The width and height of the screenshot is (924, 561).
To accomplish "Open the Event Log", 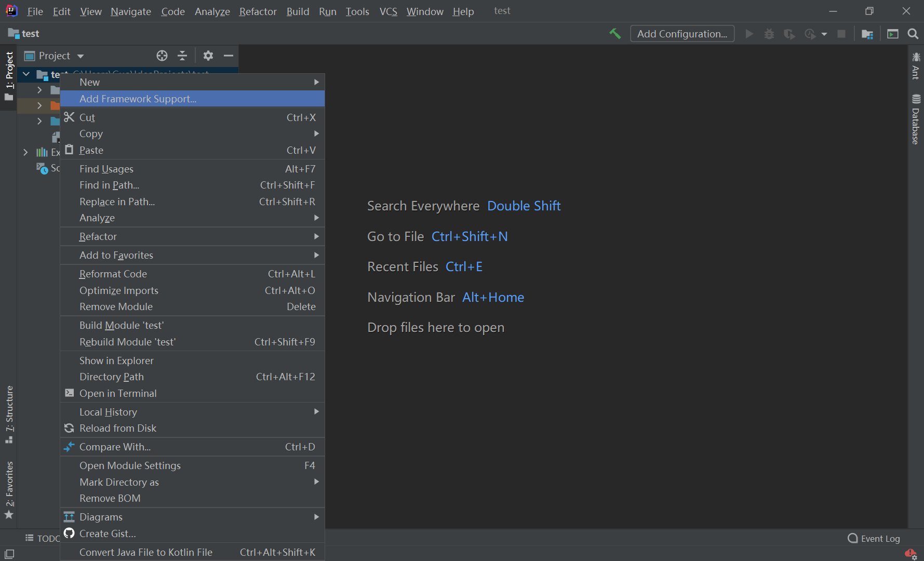I will click(874, 539).
